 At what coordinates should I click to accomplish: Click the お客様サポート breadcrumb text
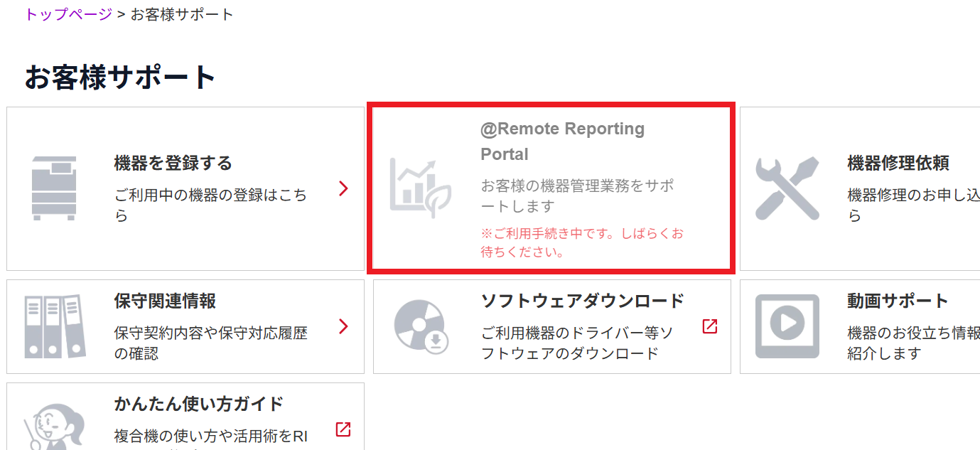point(182,14)
